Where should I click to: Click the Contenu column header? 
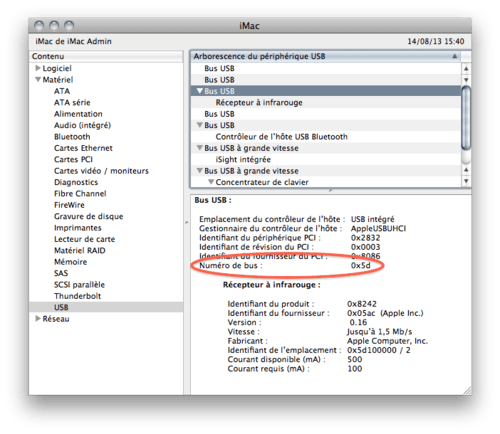point(106,56)
